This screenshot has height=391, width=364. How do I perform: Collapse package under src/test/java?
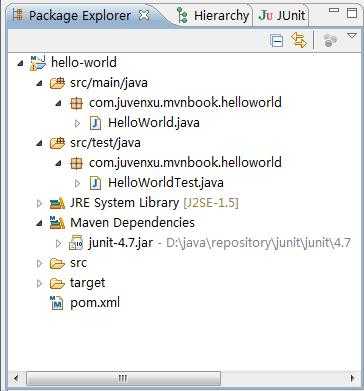59,163
